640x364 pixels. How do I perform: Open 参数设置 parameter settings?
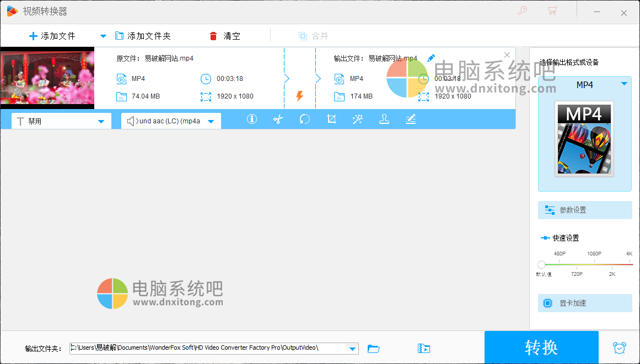(x=584, y=210)
